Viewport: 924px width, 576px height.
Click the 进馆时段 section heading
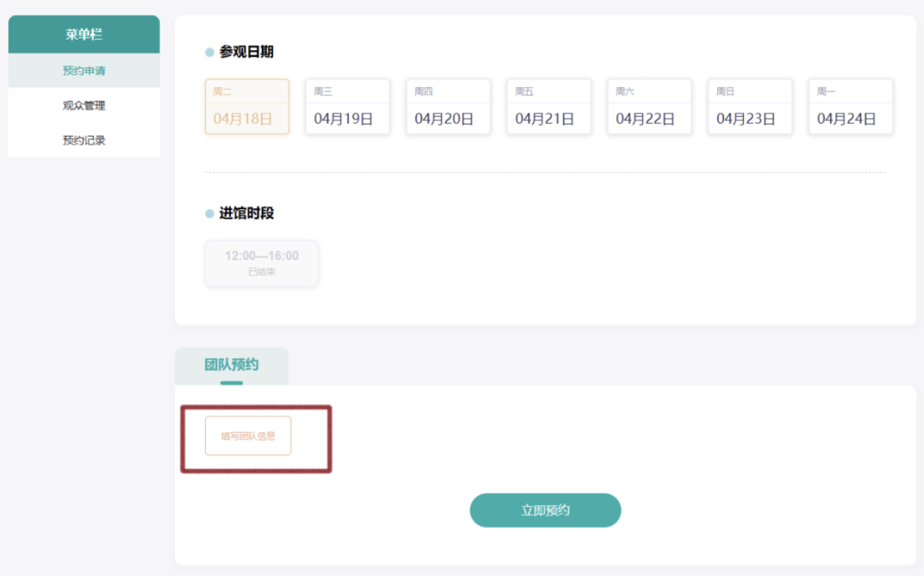coord(246,214)
